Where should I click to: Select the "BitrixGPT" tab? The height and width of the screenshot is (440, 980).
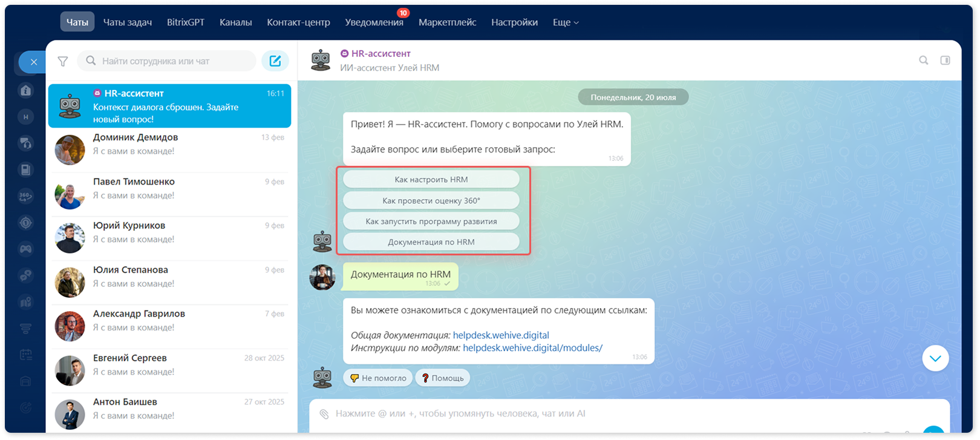186,22
